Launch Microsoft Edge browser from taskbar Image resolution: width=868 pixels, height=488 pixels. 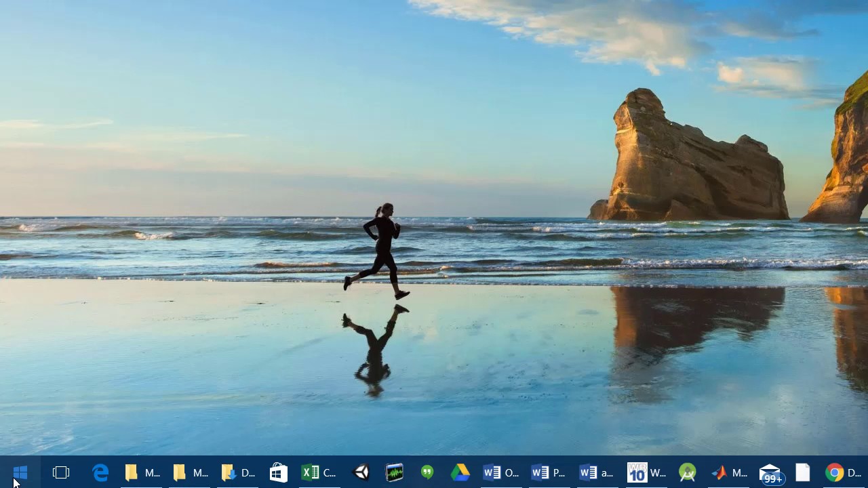tap(100, 472)
